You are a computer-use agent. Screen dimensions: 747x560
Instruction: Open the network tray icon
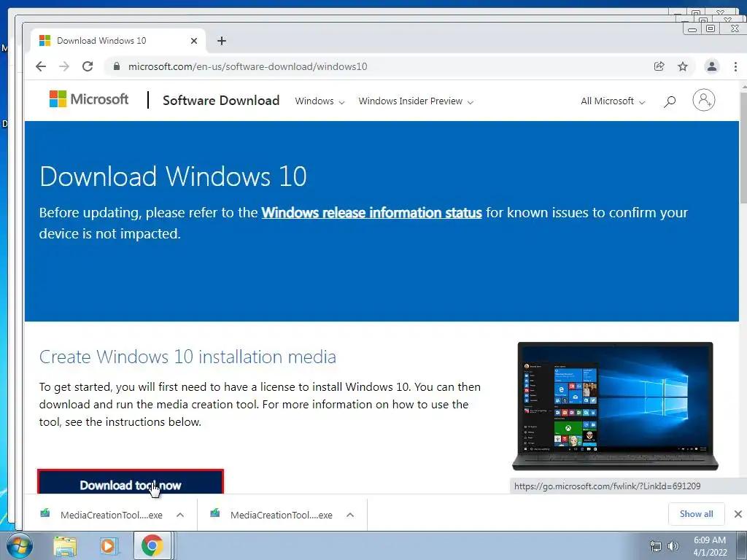(656, 546)
